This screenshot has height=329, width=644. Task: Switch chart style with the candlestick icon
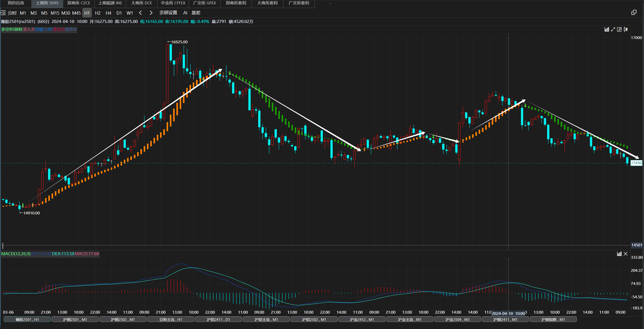pyautogui.click(x=626, y=29)
